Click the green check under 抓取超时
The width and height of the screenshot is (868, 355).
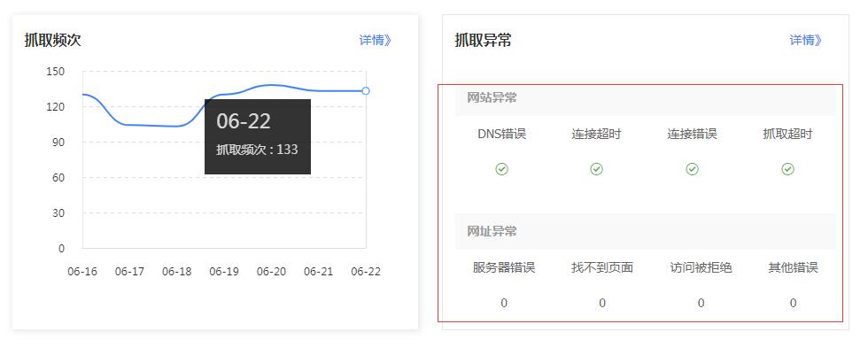click(787, 169)
